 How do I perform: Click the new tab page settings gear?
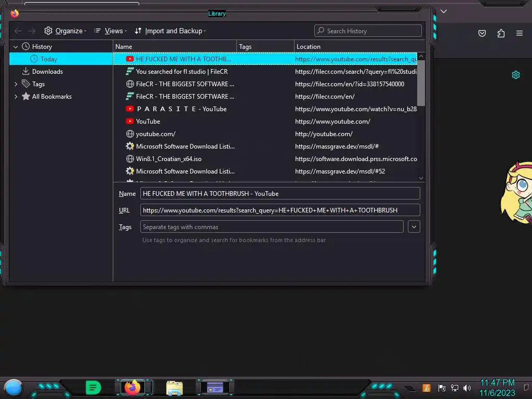pyautogui.click(x=516, y=75)
